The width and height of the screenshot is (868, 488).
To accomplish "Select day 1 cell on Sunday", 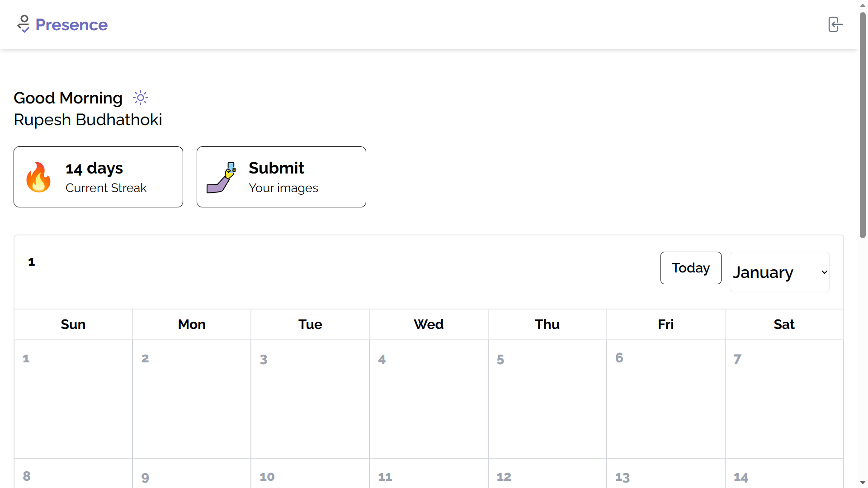I will point(73,399).
